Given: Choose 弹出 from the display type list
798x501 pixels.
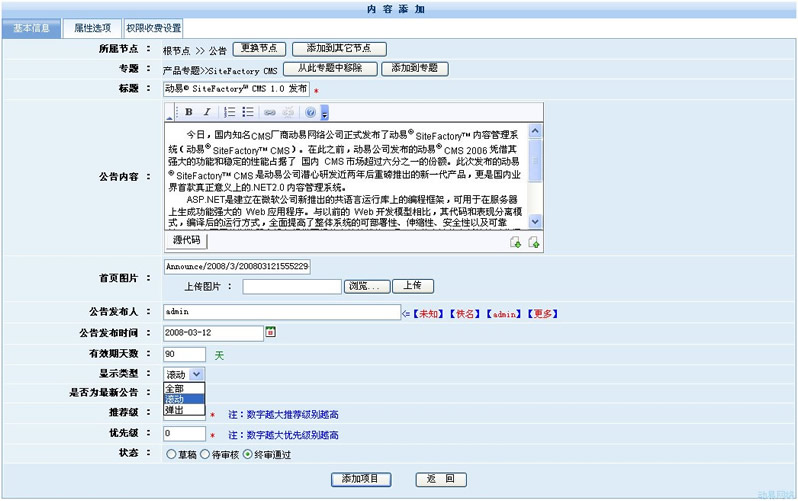Looking at the screenshot, I should pos(184,410).
